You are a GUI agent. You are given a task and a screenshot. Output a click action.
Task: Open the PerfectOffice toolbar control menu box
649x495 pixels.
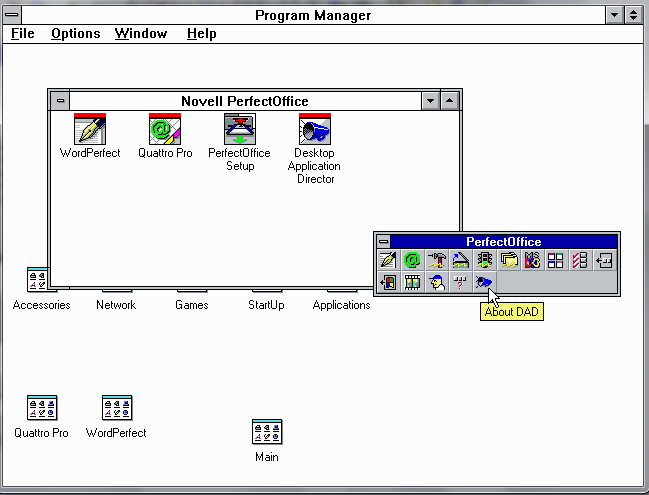pyautogui.click(x=384, y=241)
